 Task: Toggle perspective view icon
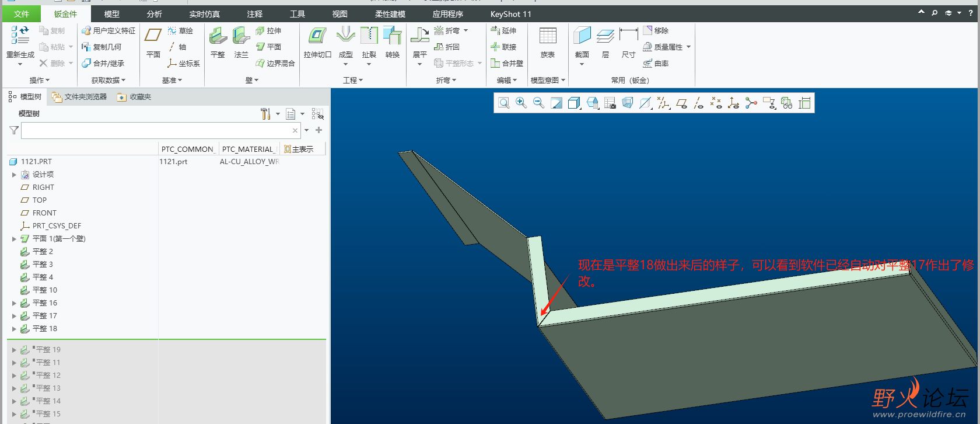click(x=628, y=103)
